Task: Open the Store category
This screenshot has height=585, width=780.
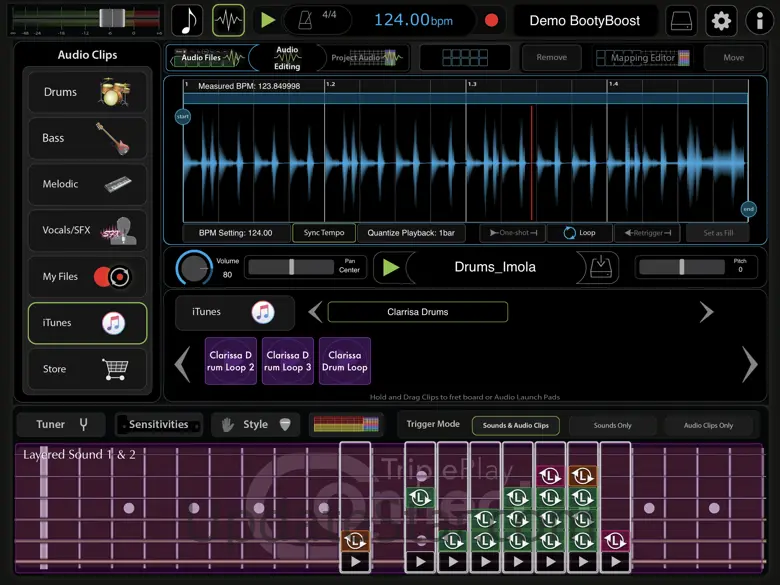Action: click(88, 369)
